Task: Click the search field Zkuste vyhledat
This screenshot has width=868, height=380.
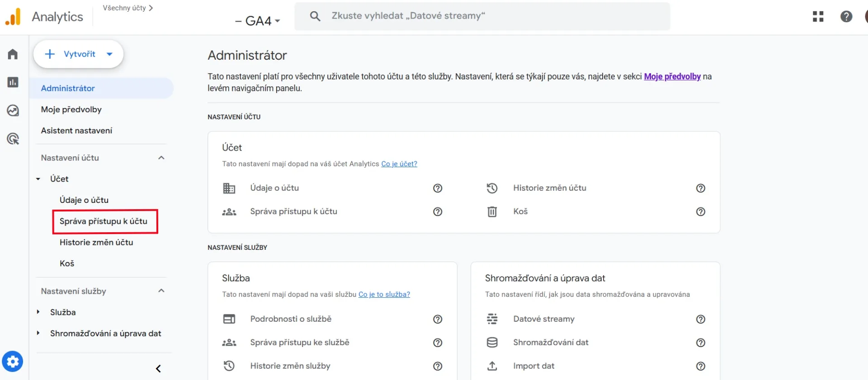Action: (482, 16)
